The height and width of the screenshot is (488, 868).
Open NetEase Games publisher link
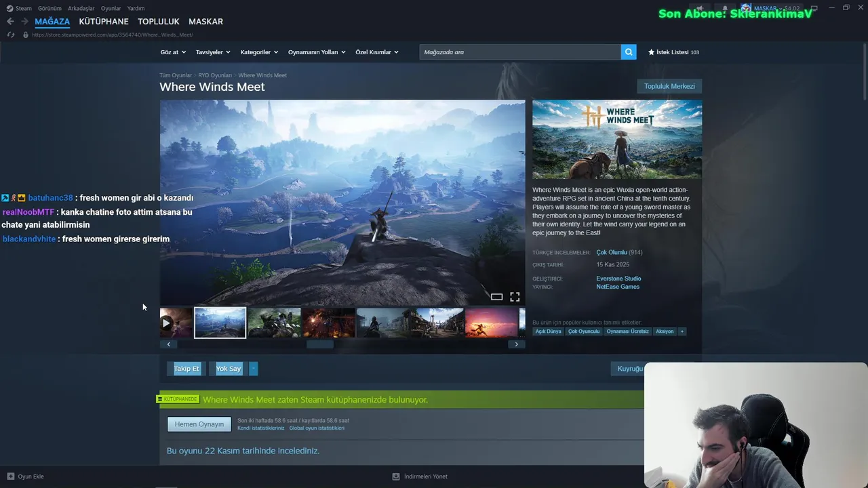618,287
